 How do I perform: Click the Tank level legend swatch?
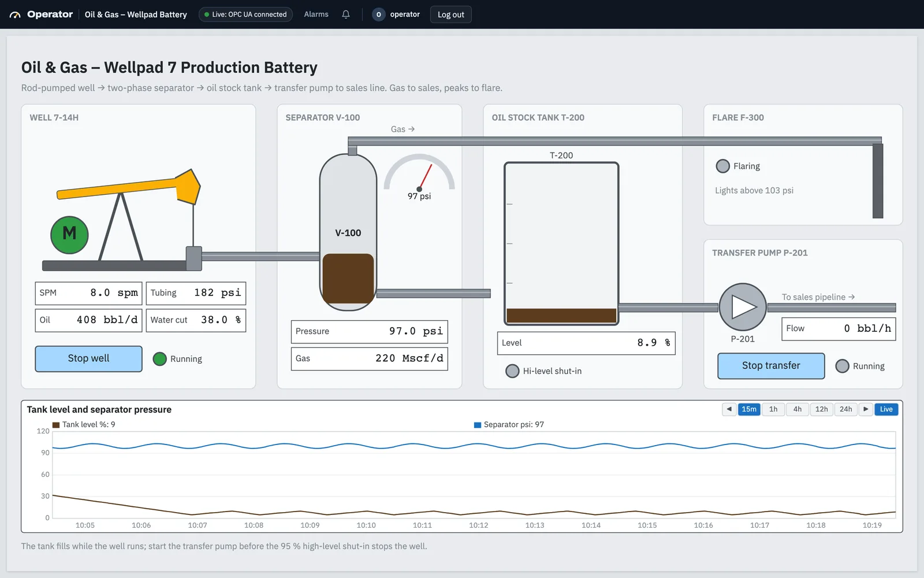coord(56,425)
